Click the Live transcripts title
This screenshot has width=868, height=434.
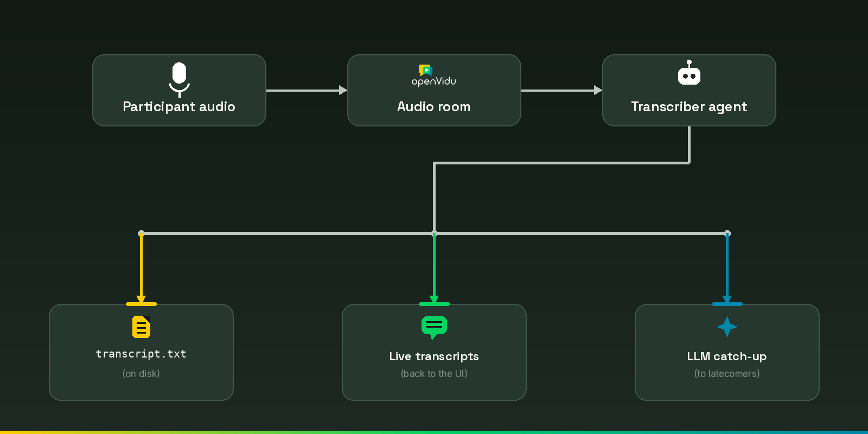click(x=434, y=356)
